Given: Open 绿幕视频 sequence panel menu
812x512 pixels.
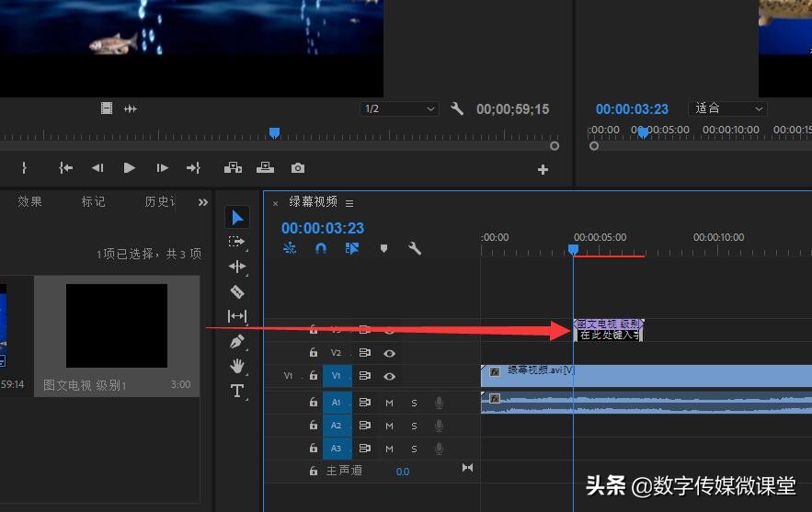Looking at the screenshot, I should pos(349,203).
